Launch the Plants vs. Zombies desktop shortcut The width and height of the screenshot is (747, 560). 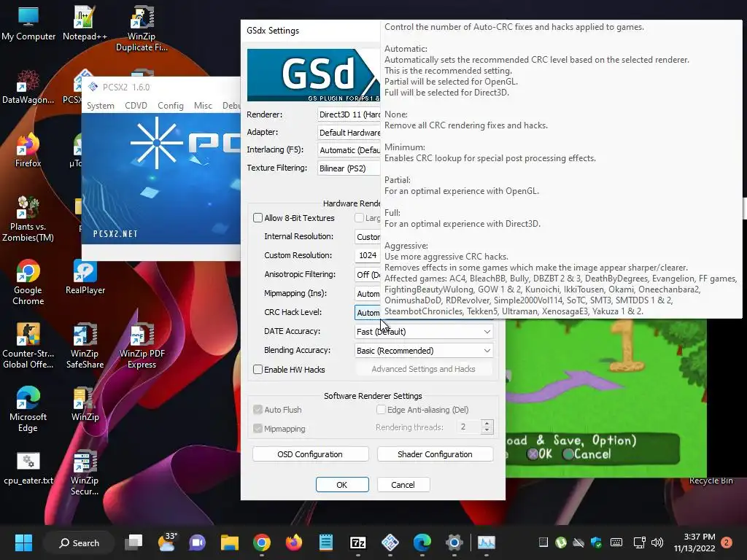pyautogui.click(x=28, y=219)
